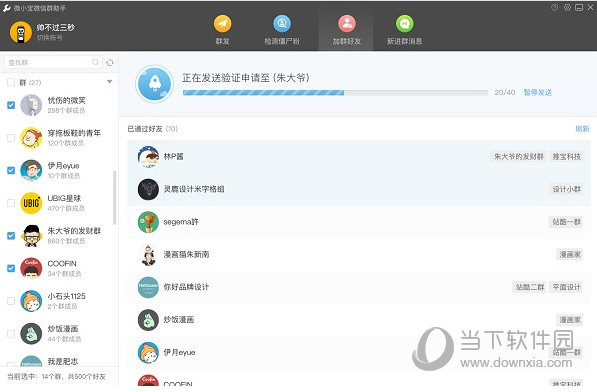
Task: Click the 站酷一群 tag on segema许 row
Action: 567,222
